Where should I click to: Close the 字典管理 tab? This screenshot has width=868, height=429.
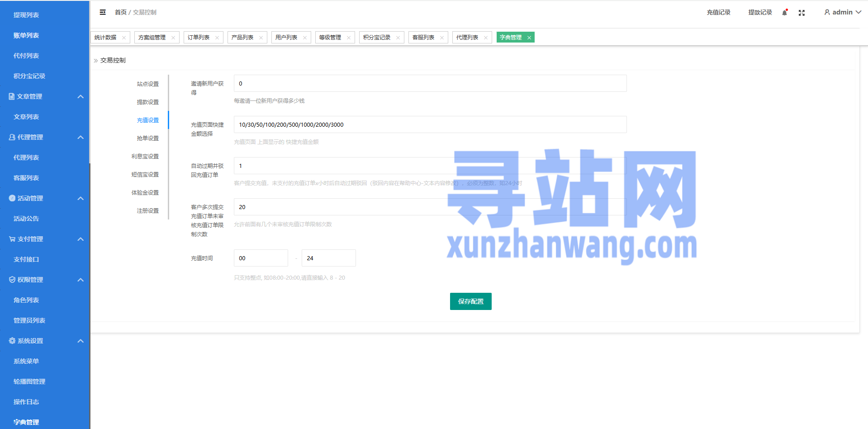(529, 38)
